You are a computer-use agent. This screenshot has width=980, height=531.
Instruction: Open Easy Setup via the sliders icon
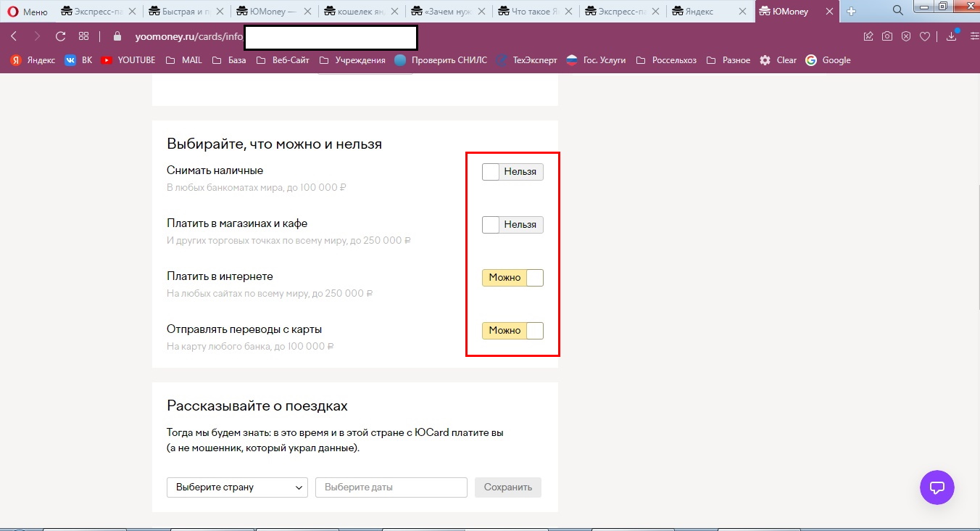973,35
